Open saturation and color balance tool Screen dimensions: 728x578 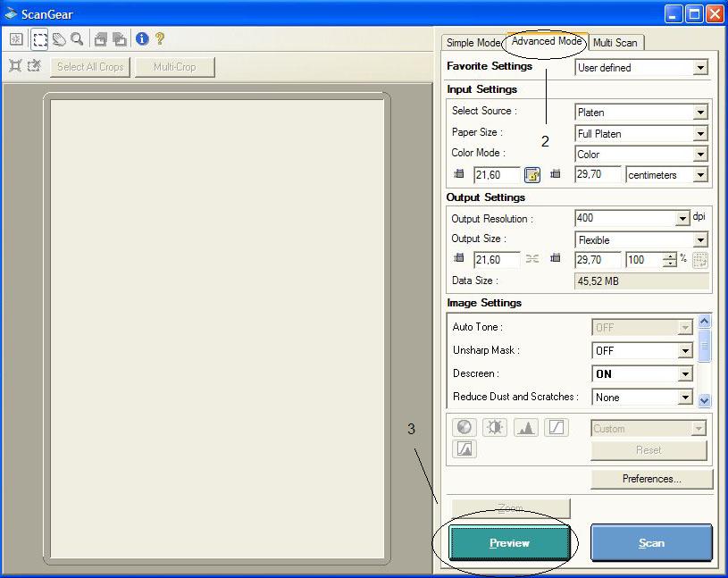coord(464,427)
